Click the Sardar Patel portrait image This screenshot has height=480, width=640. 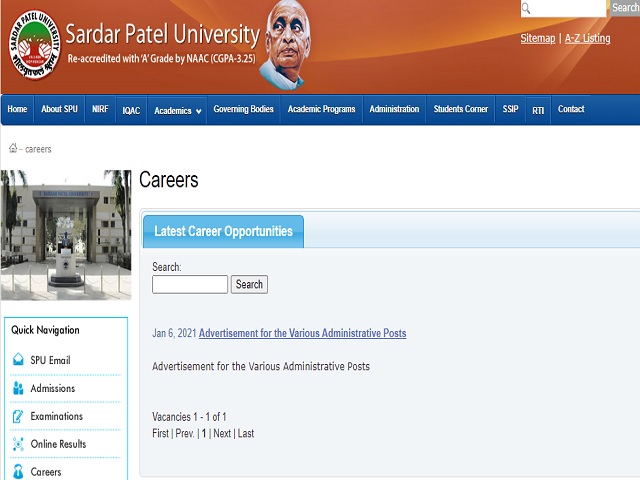coord(285,45)
